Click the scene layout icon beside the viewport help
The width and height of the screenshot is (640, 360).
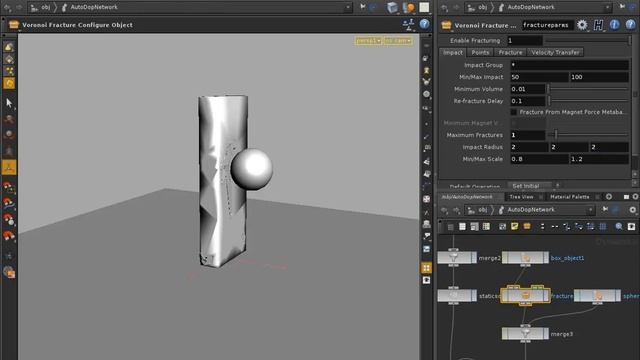click(408, 24)
